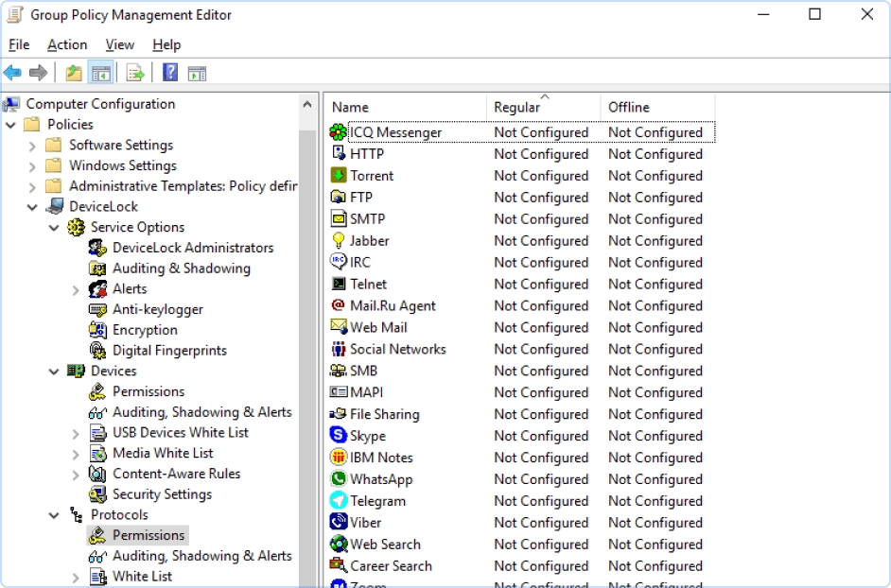Expand the Software Settings node
The image size is (891, 588).
[x=32, y=146]
